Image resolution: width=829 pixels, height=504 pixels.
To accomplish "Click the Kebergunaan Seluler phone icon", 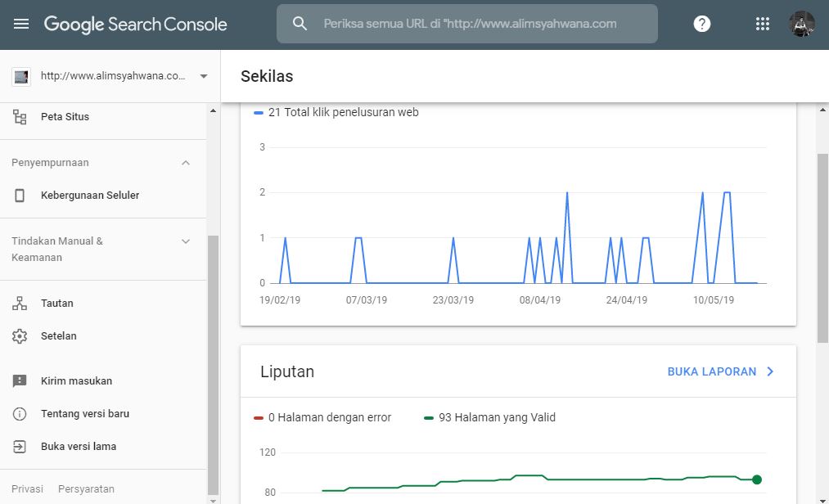I will click(x=20, y=196).
